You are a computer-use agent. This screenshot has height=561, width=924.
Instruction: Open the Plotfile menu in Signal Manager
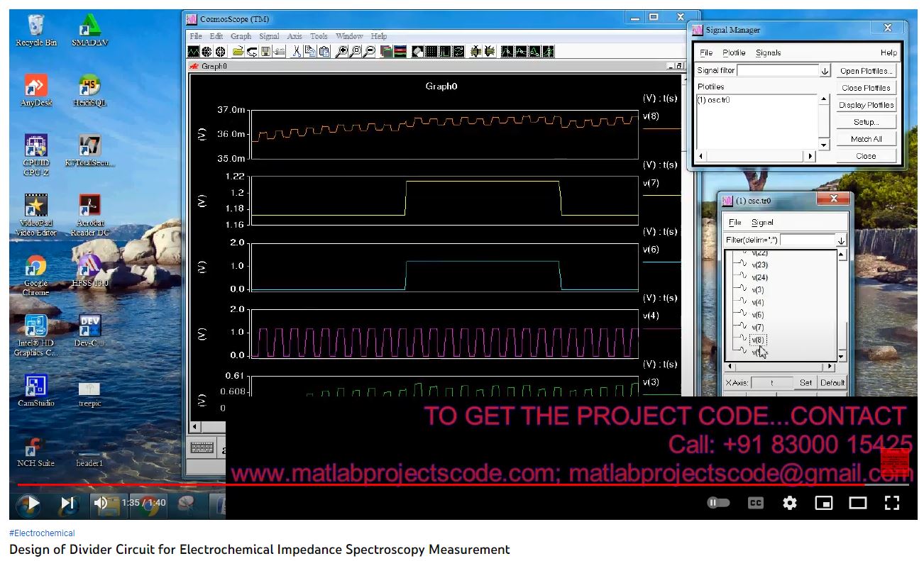point(734,52)
